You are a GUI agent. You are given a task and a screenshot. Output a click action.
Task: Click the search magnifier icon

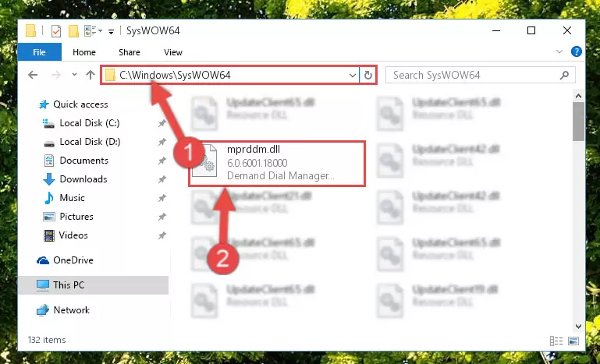tap(564, 76)
